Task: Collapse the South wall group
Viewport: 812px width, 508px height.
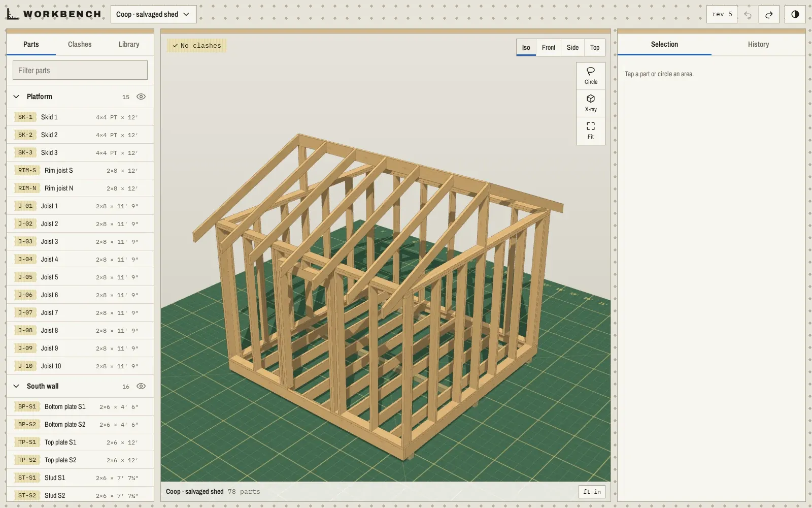Action: (16, 386)
